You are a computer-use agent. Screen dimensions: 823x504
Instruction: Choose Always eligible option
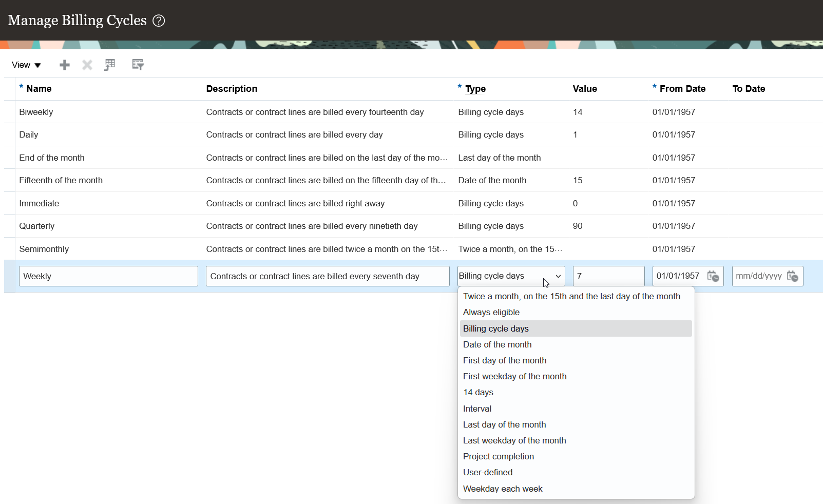pos(576,312)
